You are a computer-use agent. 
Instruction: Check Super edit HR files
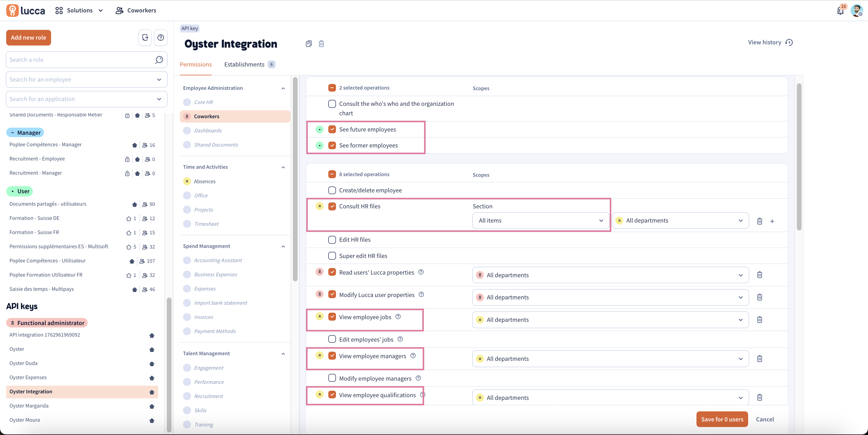click(x=332, y=256)
